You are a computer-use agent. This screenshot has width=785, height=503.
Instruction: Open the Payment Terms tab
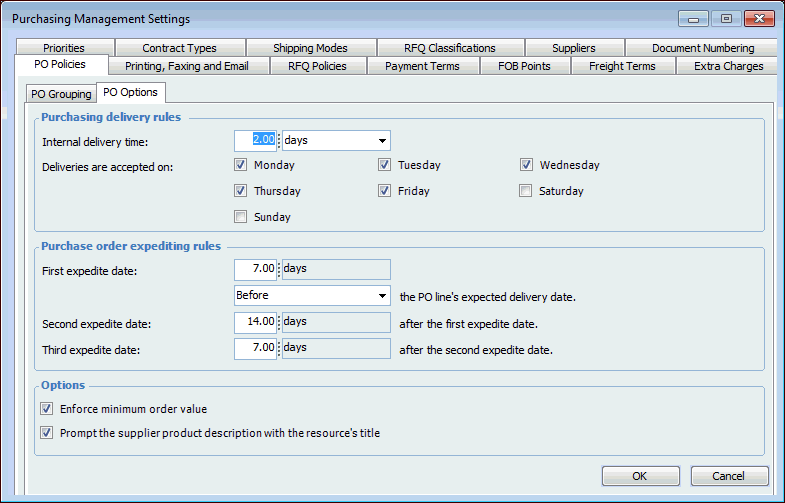pos(422,66)
